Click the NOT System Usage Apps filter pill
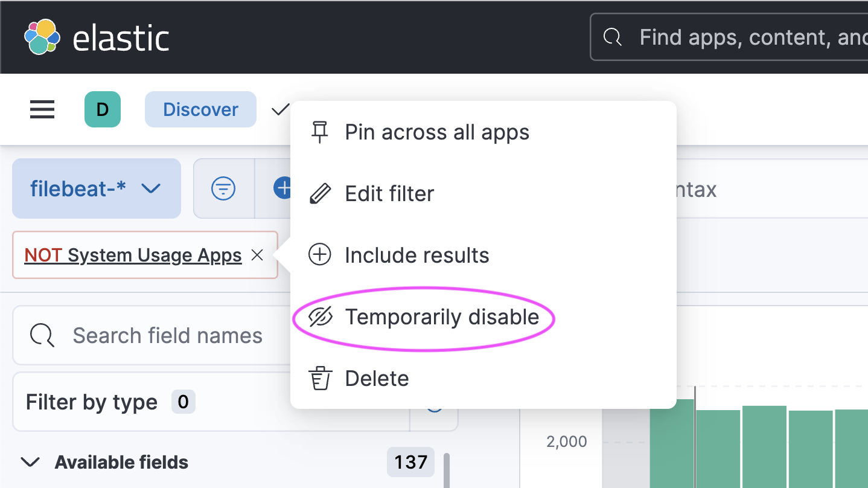Screen dimensions: 868x488 point(133,255)
